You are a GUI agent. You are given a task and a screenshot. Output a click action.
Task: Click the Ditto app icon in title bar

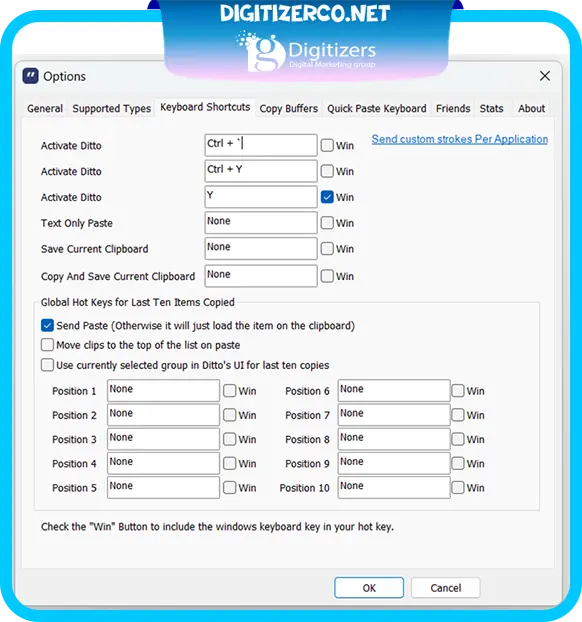coord(31,76)
